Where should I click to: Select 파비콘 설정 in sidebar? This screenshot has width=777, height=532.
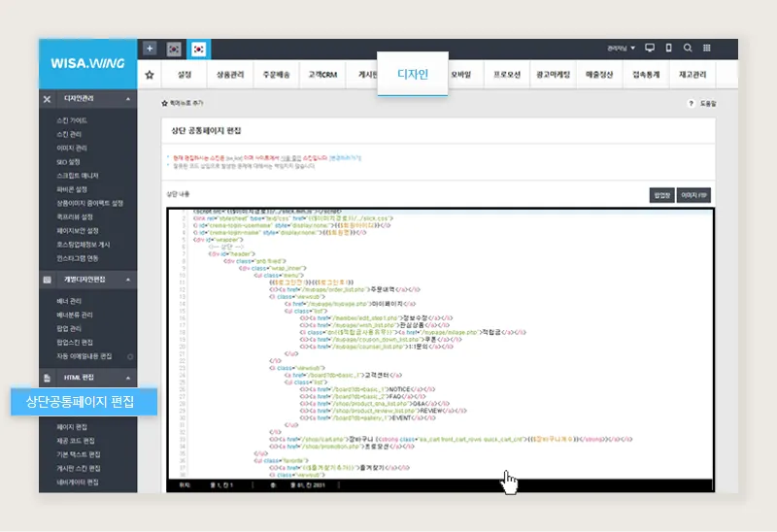tap(72, 189)
